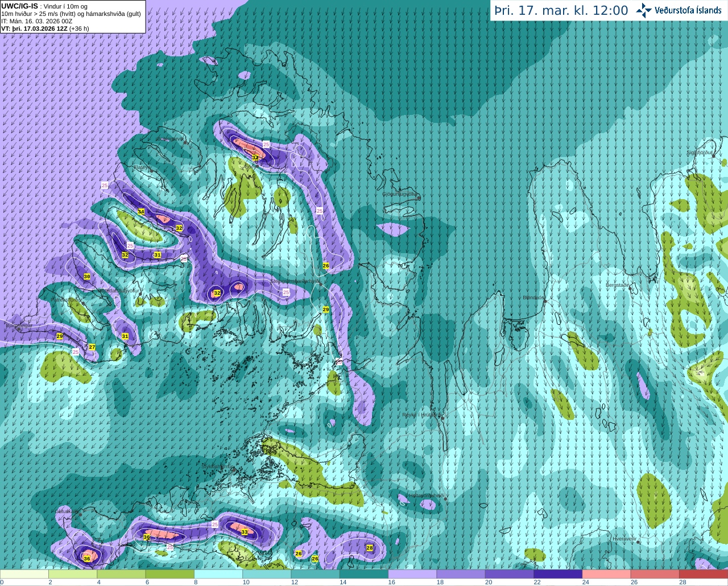Image resolution: width=728 pixels, height=586 pixels.
Task: Click the 6–8 m/s olive legend swatch
Action: pos(170,574)
